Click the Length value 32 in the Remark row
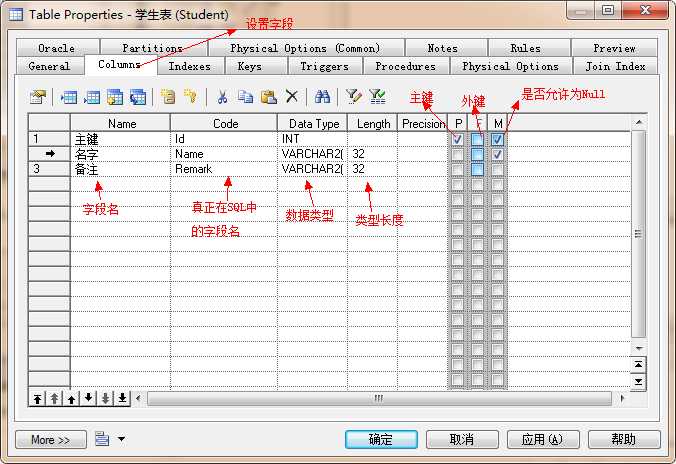Image resolution: width=676 pixels, height=464 pixels. click(x=372, y=169)
